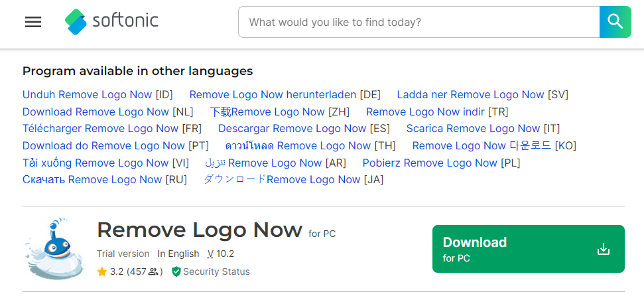The image size is (644, 300).
Task: Open the hamburger menu
Action: pyautogui.click(x=33, y=22)
